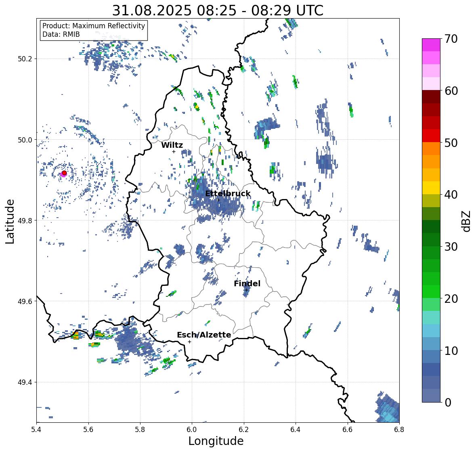Click the Ettelbruck station label

click(228, 194)
